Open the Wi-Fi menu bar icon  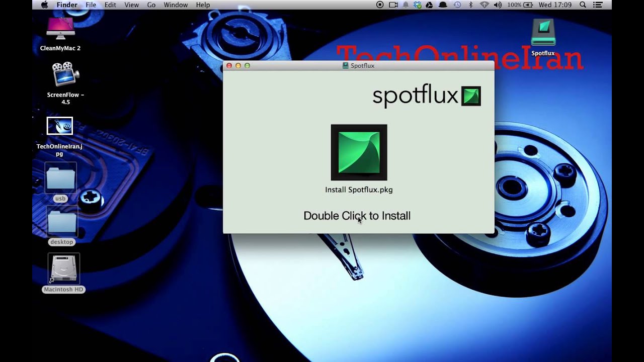485,5
